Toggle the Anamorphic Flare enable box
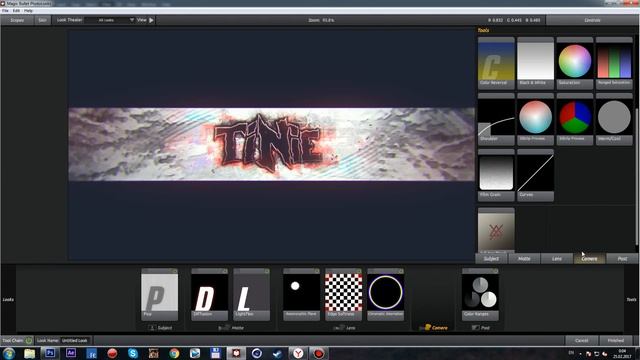This screenshot has height=360, width=640. pos(317,271)
